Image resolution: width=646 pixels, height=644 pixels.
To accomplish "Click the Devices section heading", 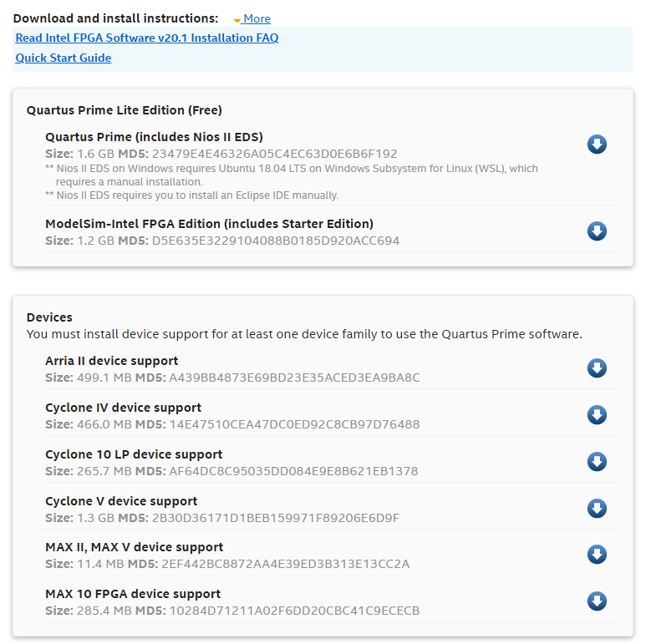I will 49,317.
